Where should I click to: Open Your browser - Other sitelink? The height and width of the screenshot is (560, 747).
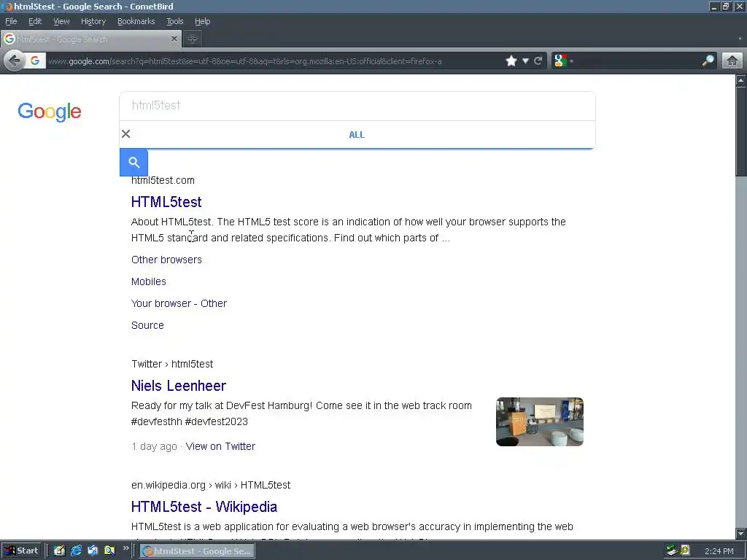pos(179,303)
